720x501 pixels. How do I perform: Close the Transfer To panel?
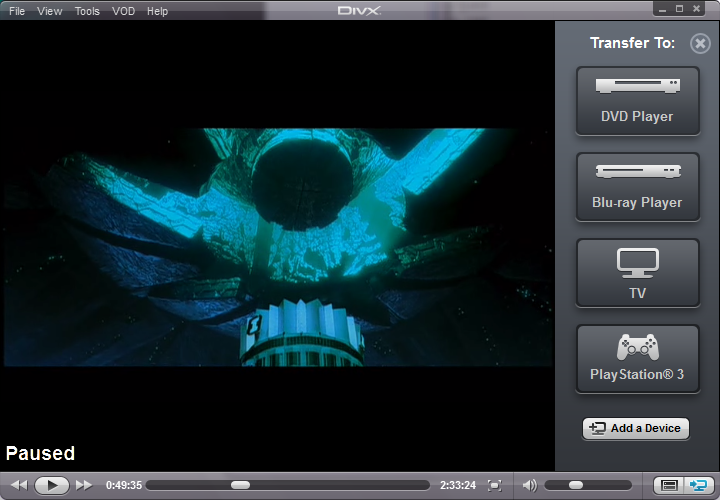pos(700,44)
